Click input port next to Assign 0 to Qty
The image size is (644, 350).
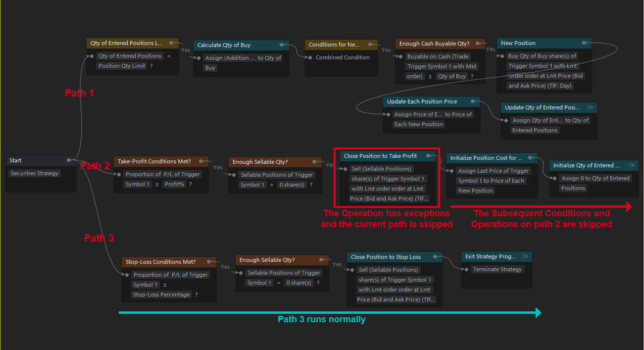click(x=554, y=178)
